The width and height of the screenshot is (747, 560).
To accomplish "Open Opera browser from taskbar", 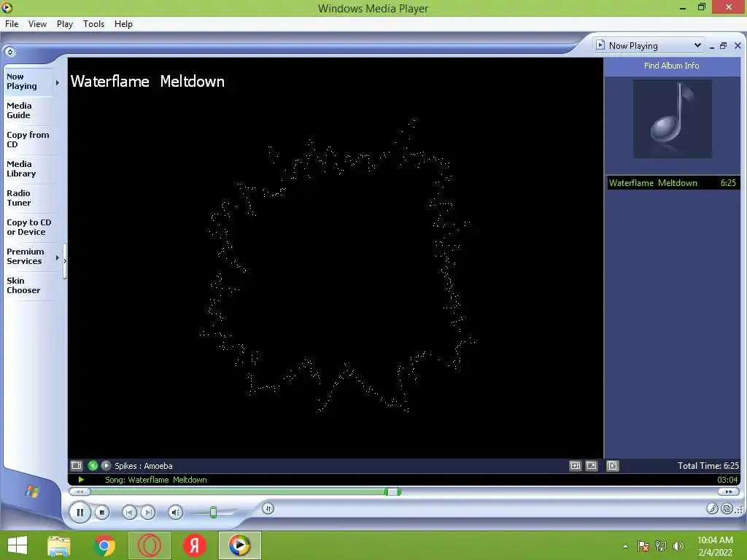I will [149, 545].
